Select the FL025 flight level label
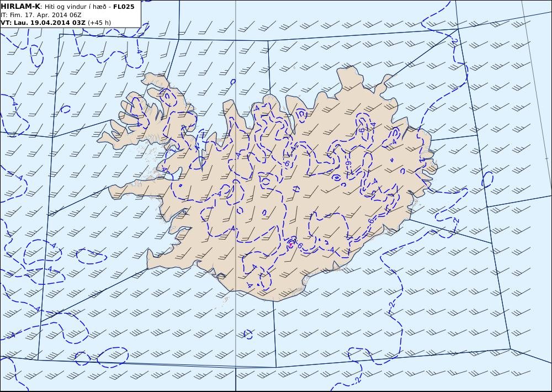The height and width of the screenshot is (392, 552). pos(124,7)
